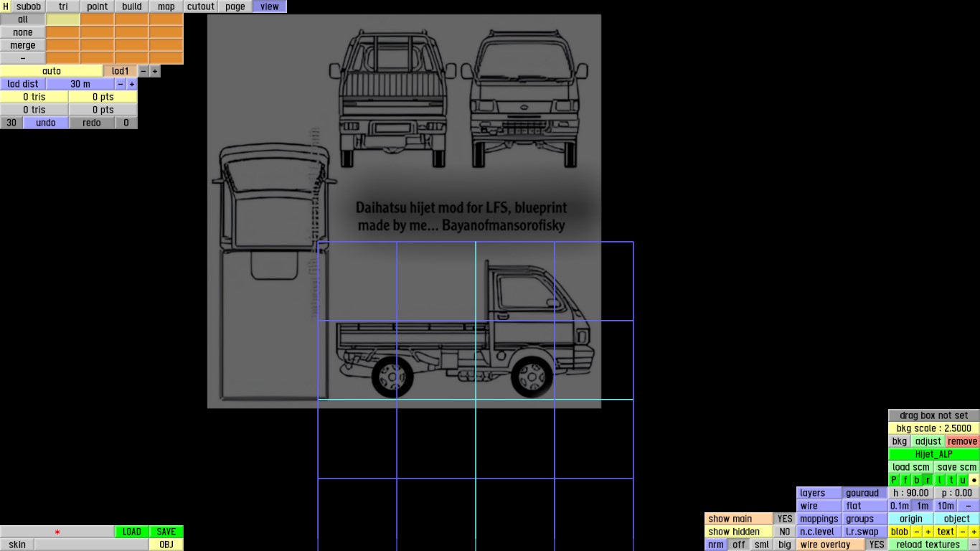Click the minus button beside 10m
Image resolution: width=980 pixels, height=551 pixels.
tap(969, 506)
